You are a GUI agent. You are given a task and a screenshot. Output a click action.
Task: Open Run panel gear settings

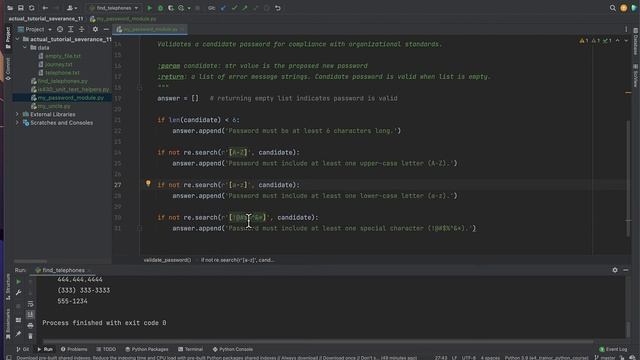[x=615, y=270]
